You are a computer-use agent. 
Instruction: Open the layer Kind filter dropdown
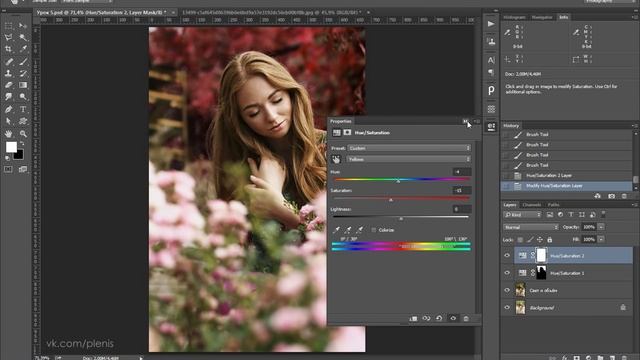[x=523, y=215]
